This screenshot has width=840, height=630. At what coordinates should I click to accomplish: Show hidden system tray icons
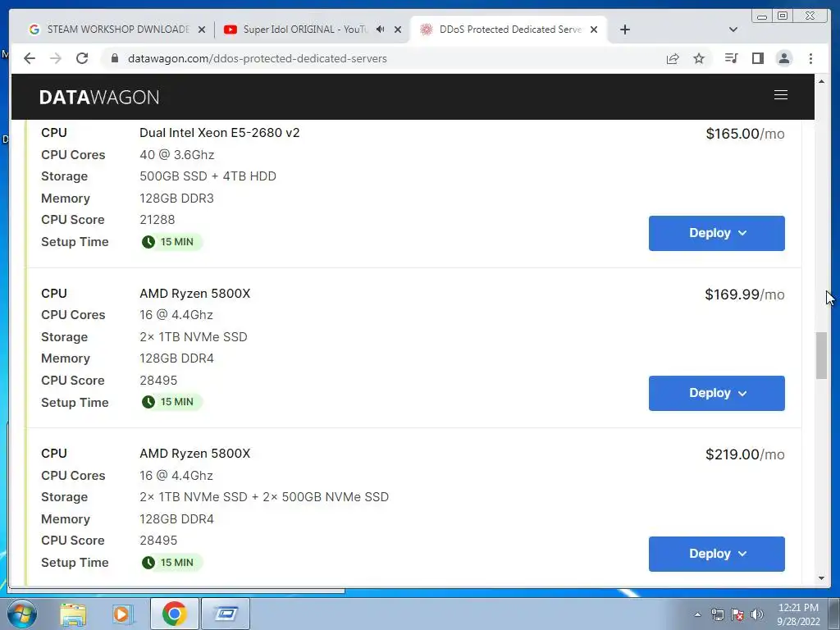tap(697, 614)
